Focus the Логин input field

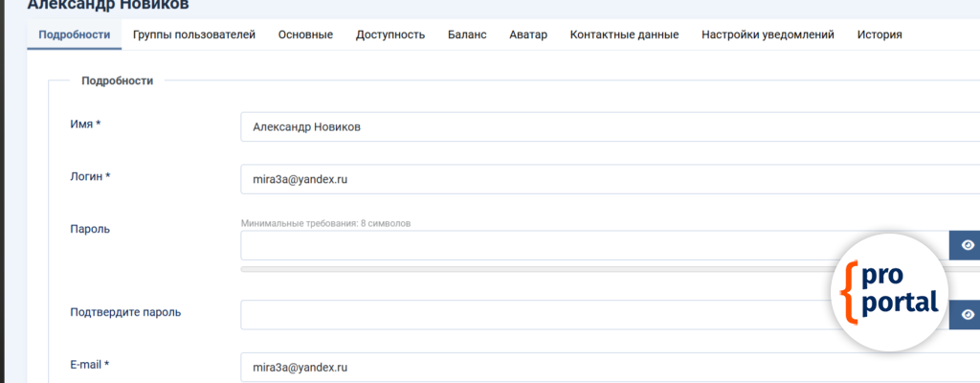[574, 179]
